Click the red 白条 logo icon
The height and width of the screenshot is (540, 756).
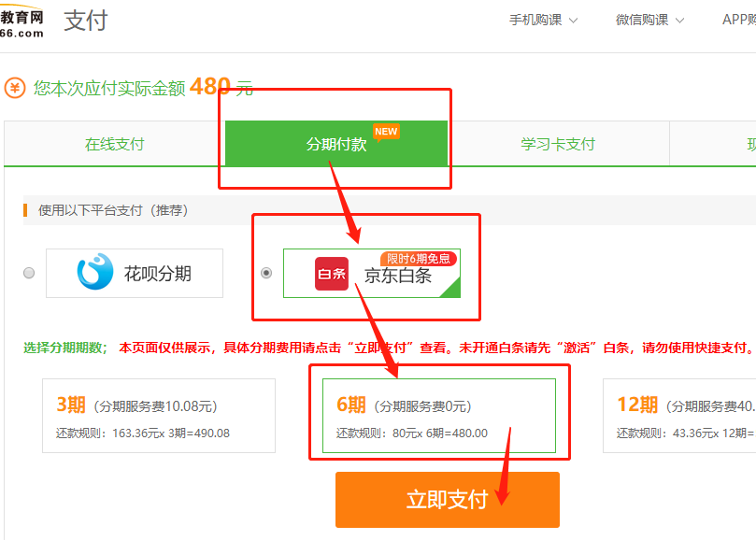point(331,274)
